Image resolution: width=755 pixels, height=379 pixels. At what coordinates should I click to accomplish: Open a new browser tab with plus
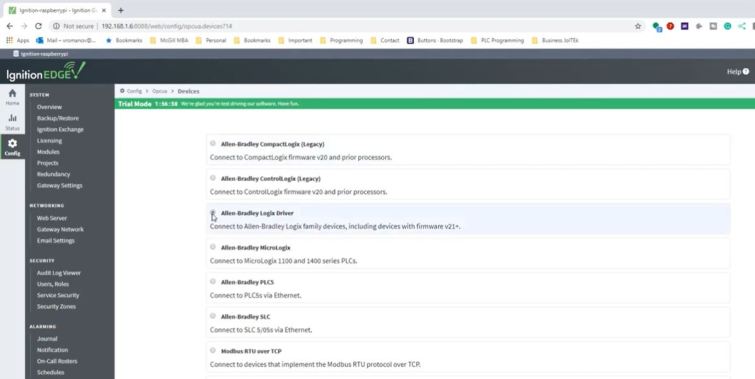click(x=120, y=10)
